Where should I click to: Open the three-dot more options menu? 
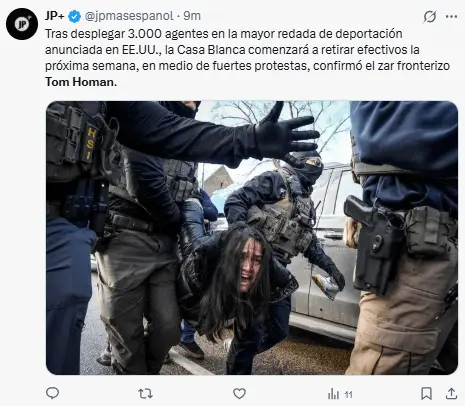[451, 16]
